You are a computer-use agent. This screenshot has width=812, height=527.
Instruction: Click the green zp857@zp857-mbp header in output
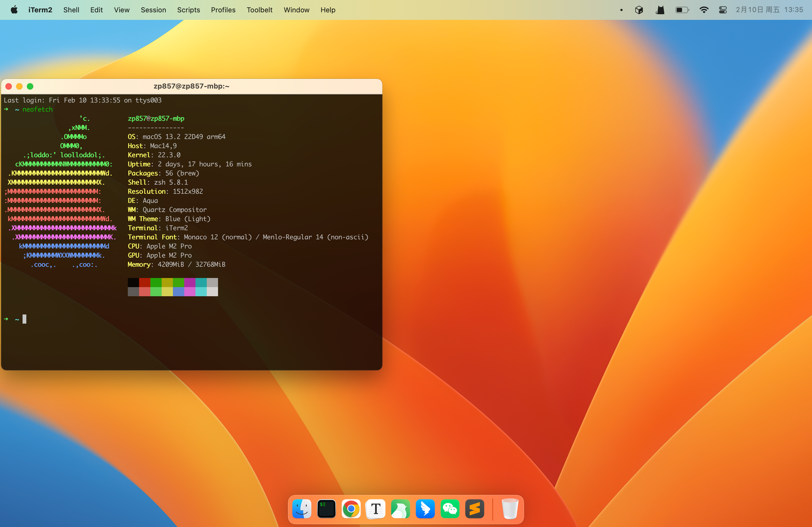coord(156,118)
